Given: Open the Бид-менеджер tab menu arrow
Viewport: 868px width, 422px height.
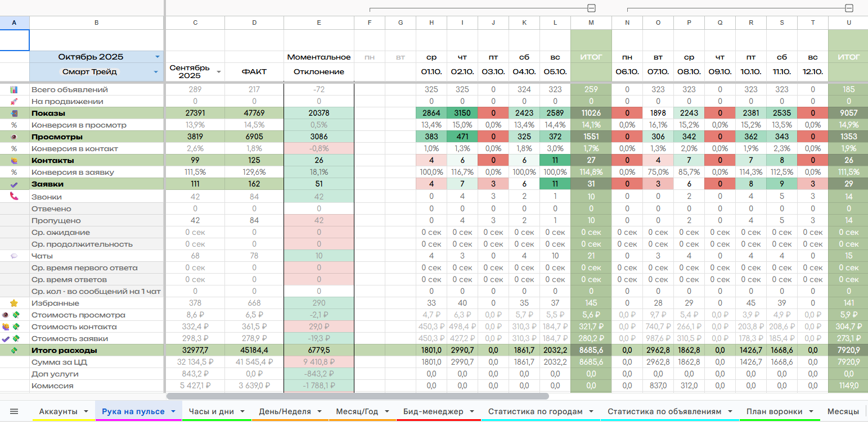Looking at the screenshot, I should coord(472,412).
